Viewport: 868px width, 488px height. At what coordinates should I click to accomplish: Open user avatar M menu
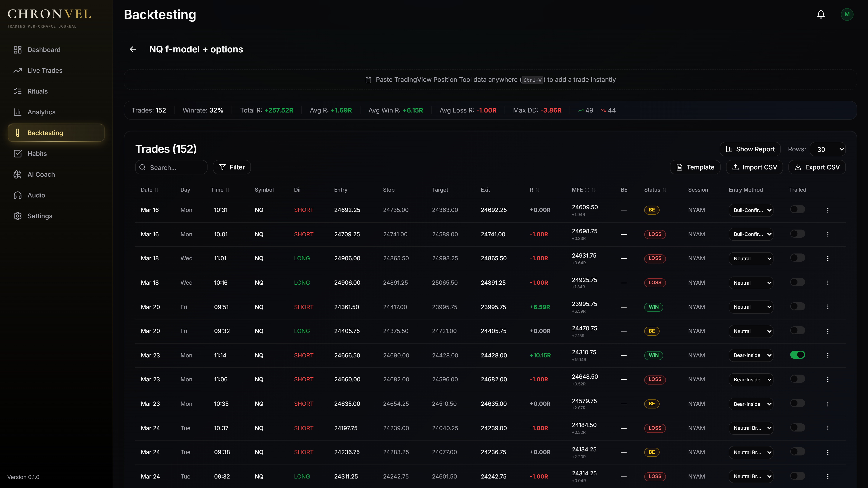[x=847, y=14]
